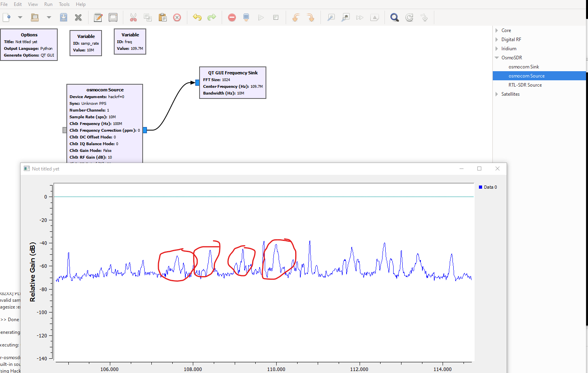This screenshot has height=373, width=588.
Task: Execute the flowgraph with the play icon
Action: (261, 17)
